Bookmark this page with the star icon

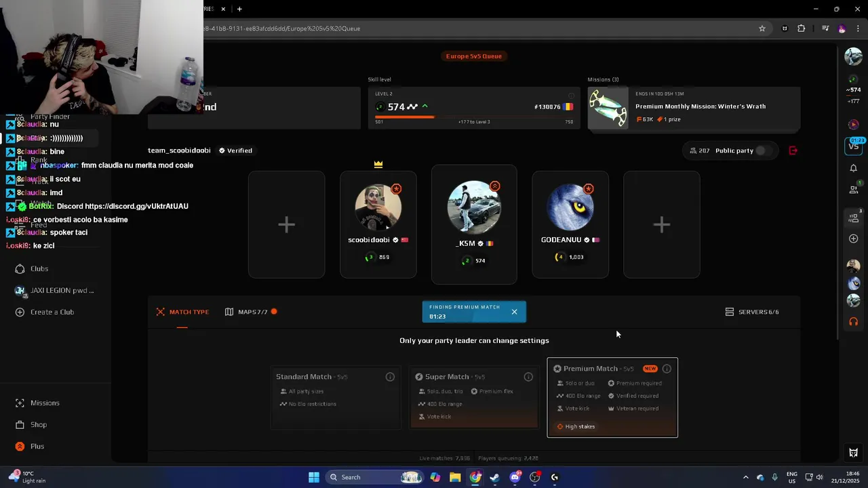pyautogui.click(x=762, y=28)
